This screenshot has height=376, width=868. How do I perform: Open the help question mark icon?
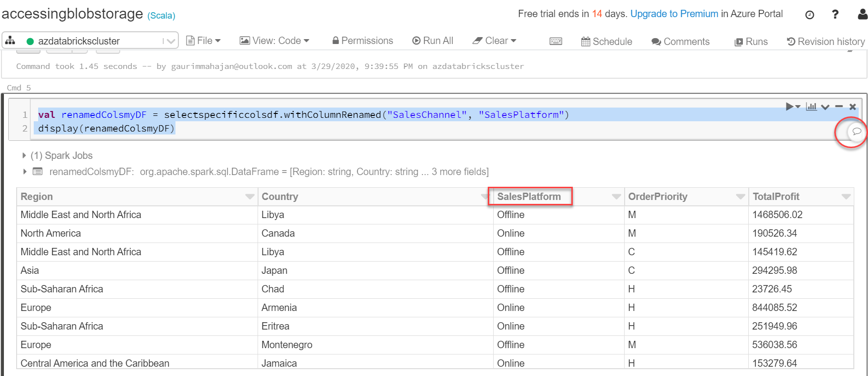pos(835,14)
